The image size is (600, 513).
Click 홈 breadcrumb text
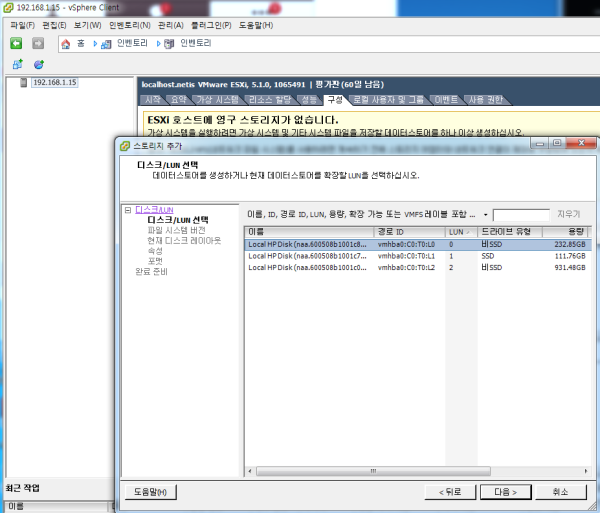(81, 43)
